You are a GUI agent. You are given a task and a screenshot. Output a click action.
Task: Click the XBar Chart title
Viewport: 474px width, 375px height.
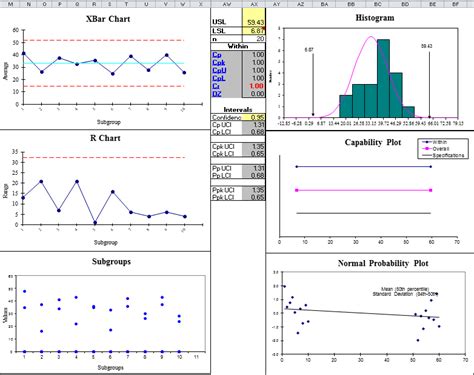coord(108,19)
